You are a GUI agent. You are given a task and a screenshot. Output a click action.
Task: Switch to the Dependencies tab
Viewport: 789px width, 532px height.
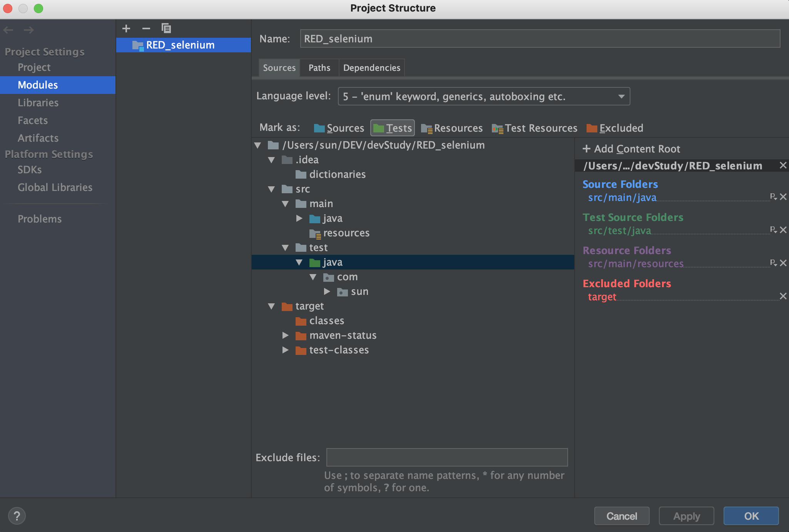tap(371, 68)
